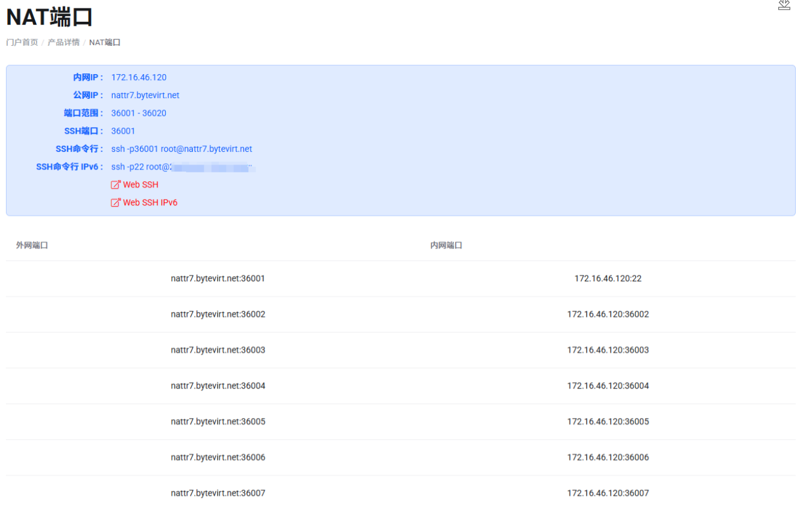812x506 pixels.
Task: Click the 公网IP value nattr7.bytevirt.net
Action: click(145, 96)
